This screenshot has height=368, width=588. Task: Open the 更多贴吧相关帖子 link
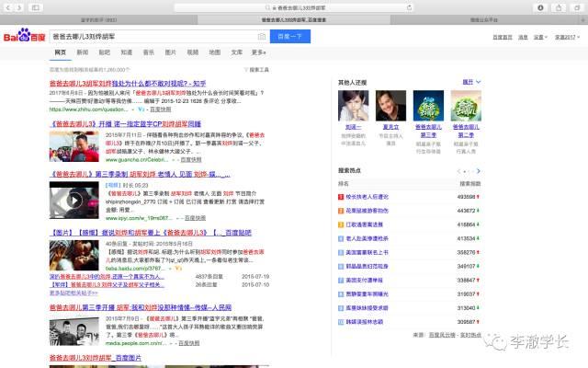coord(73,293)
